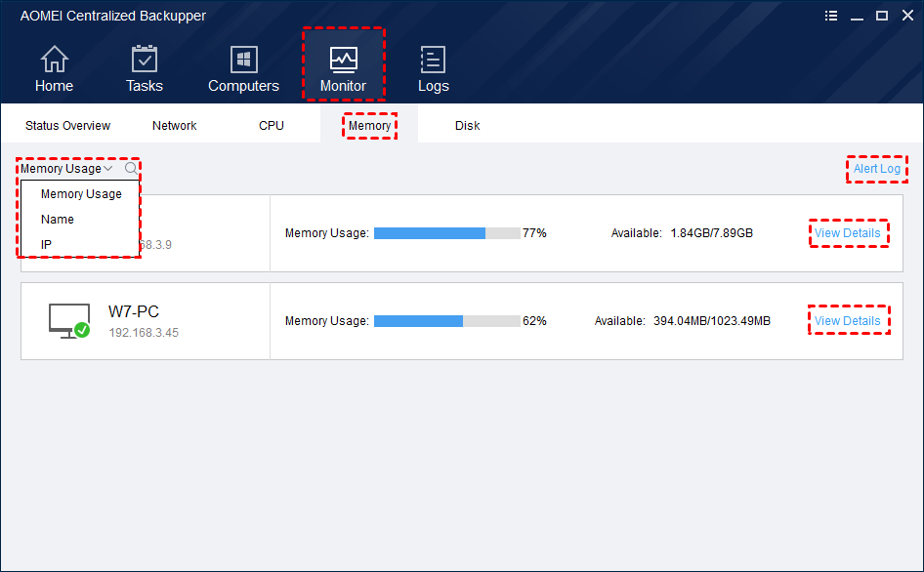924x572 pixels.
Task: Click the available memory 394.04MB/1023.49MB value
Action: [712, 321]
